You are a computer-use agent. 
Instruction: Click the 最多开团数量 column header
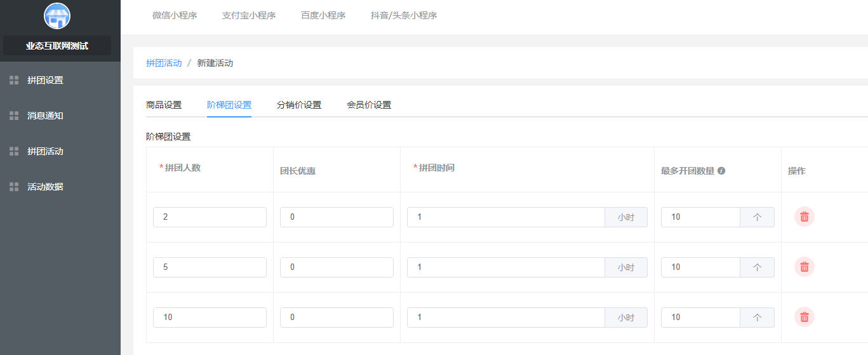(688, 171)
